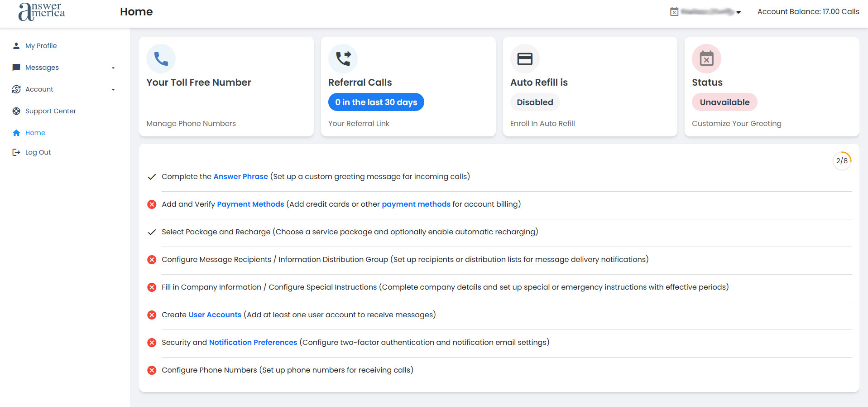Click the Notification Preferences link

[x=253, y=342]
